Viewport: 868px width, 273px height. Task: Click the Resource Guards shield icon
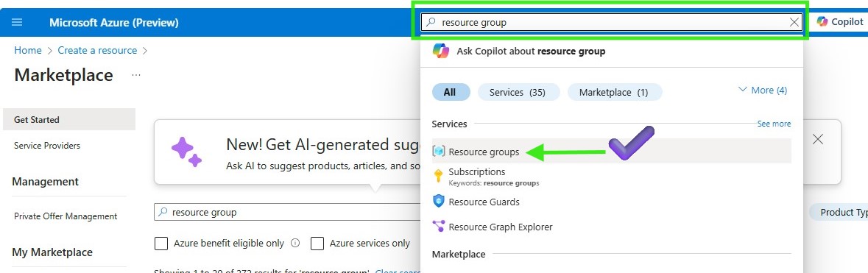[439, 202]
